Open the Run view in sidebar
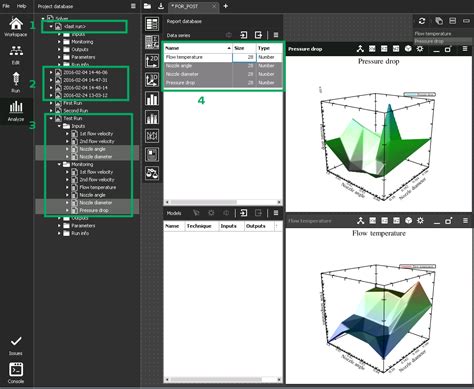Image resolution: width=474 pixels, height=389 pixels. click(x=16, y=82)
